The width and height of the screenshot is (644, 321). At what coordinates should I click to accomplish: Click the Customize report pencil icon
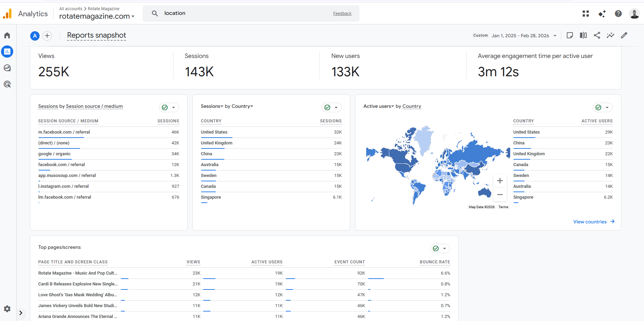(624, 36)
